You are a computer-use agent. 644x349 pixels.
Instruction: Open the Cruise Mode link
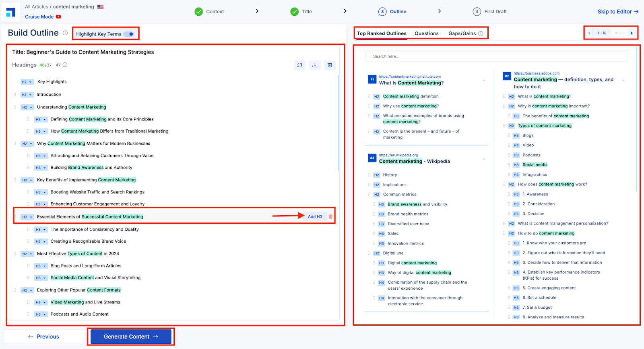39,17
